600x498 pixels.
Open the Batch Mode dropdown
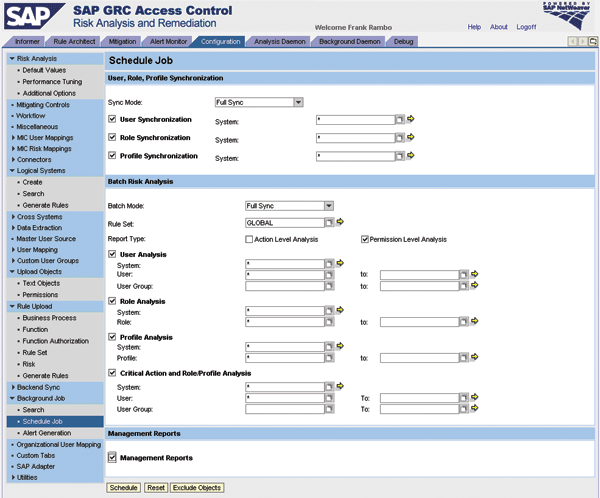tap(328, 206)
